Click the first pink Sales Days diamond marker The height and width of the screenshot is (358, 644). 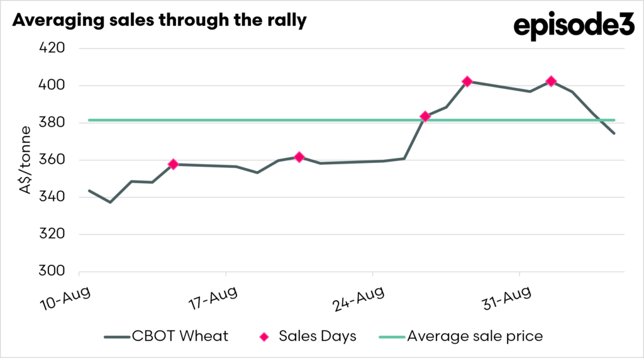click(174, 164)
